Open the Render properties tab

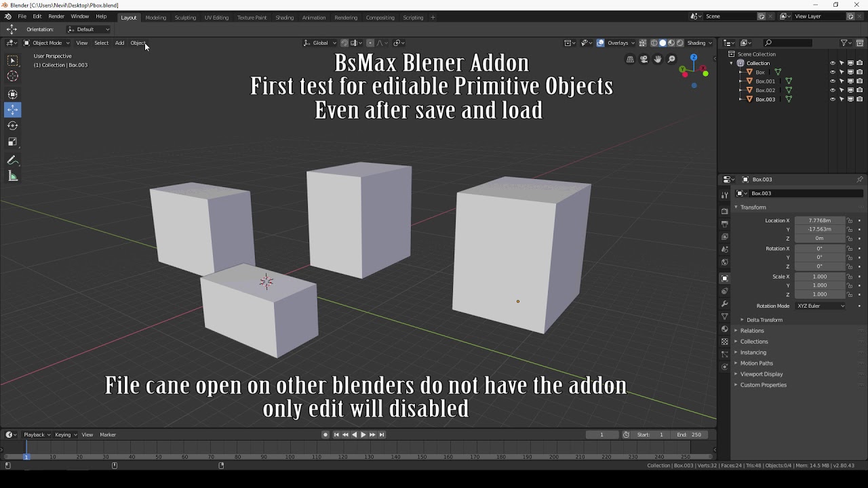click(x=725, y=211)
